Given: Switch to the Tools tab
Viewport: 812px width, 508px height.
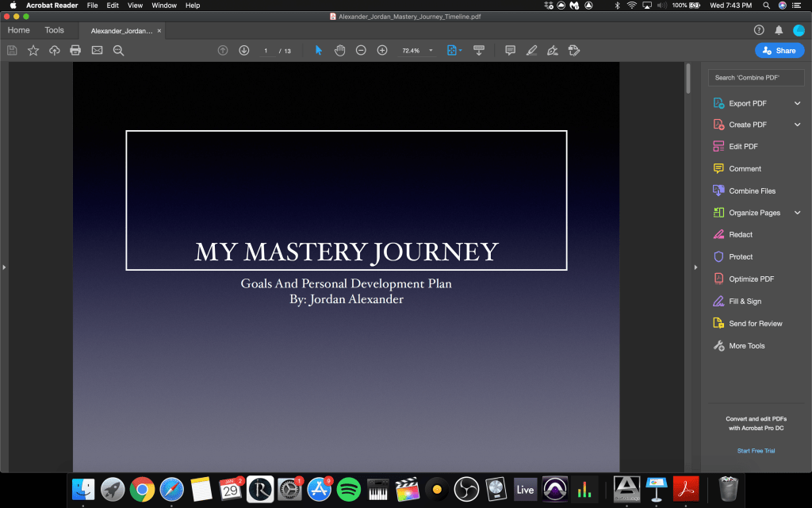Looking at the screenshot, I should [54, 30].
